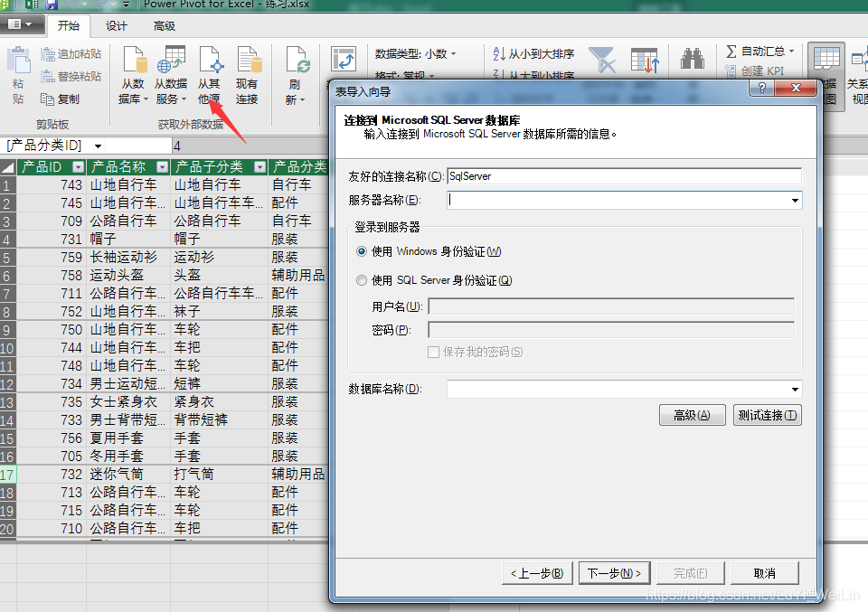Click the Next (下一步) button

[615, 573]
